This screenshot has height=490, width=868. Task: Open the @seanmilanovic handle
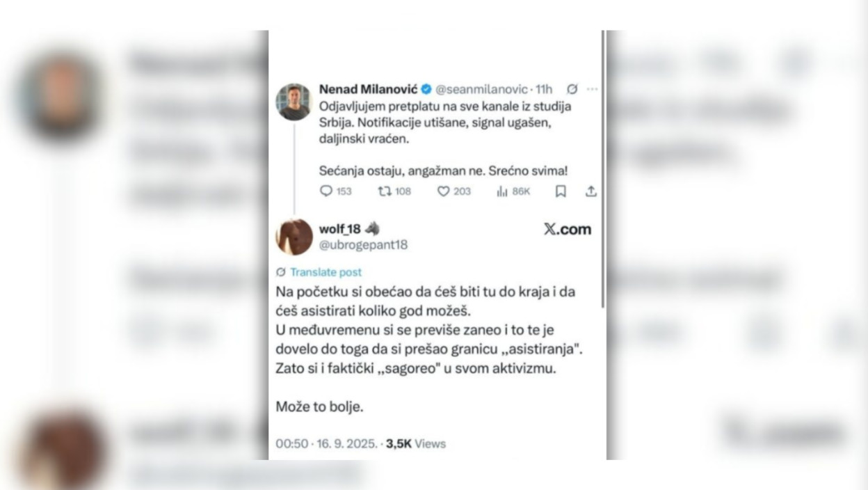click(482, 89)
